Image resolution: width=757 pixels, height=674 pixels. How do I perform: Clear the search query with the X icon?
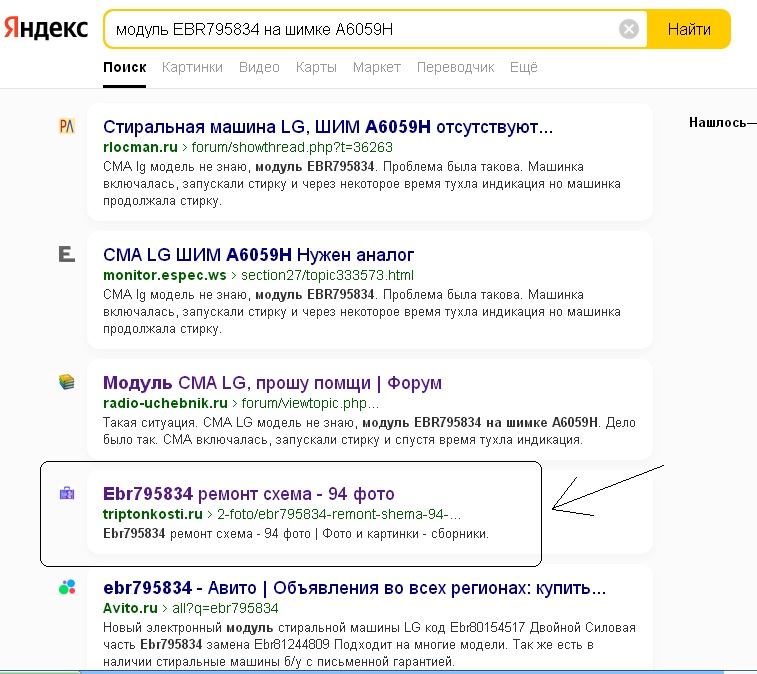(629, 29)
